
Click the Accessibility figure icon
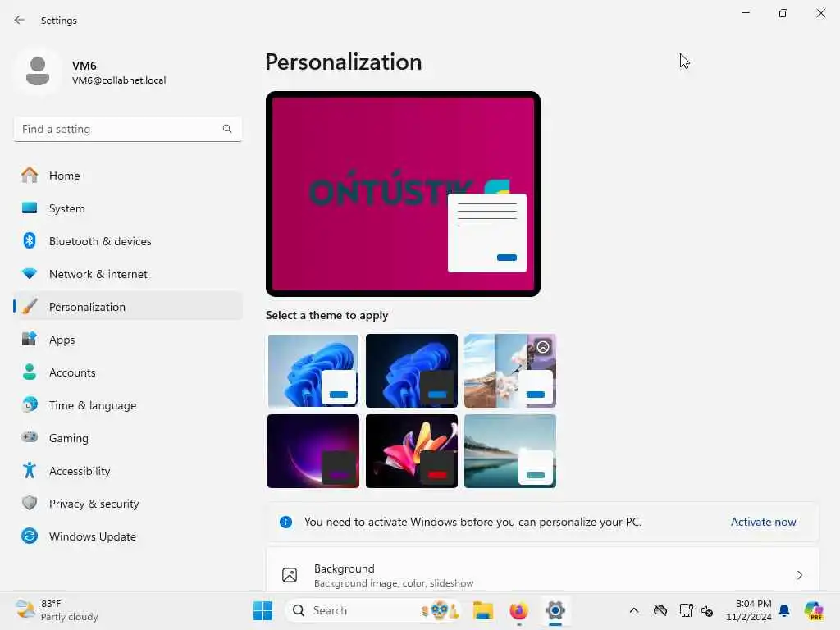click(x=30, y=470)
